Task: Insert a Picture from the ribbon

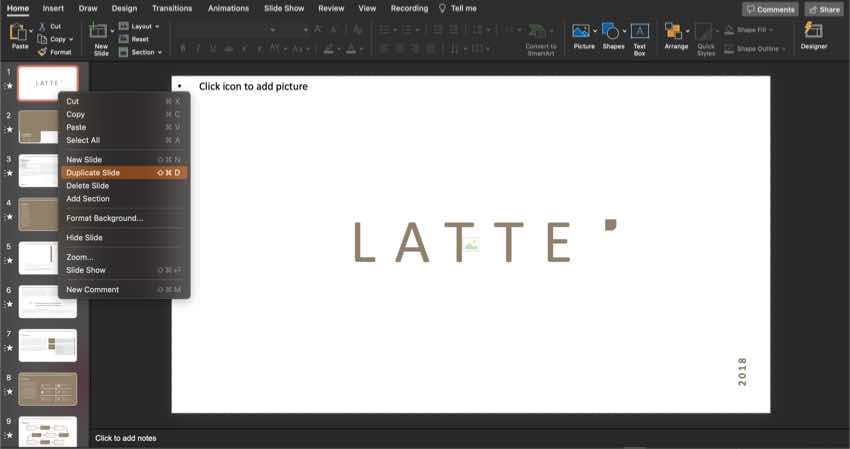Action: [581, 32]
